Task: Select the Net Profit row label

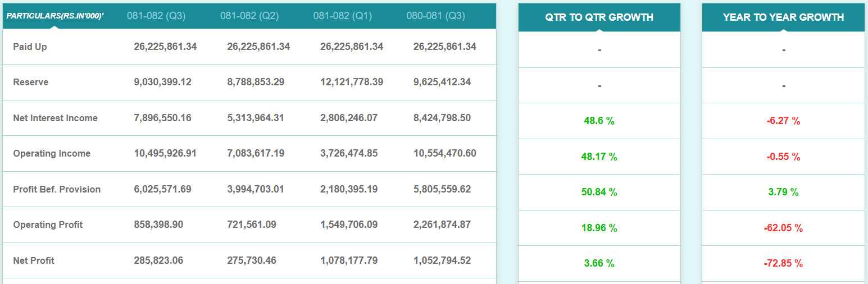Action: tap(34, 260)
